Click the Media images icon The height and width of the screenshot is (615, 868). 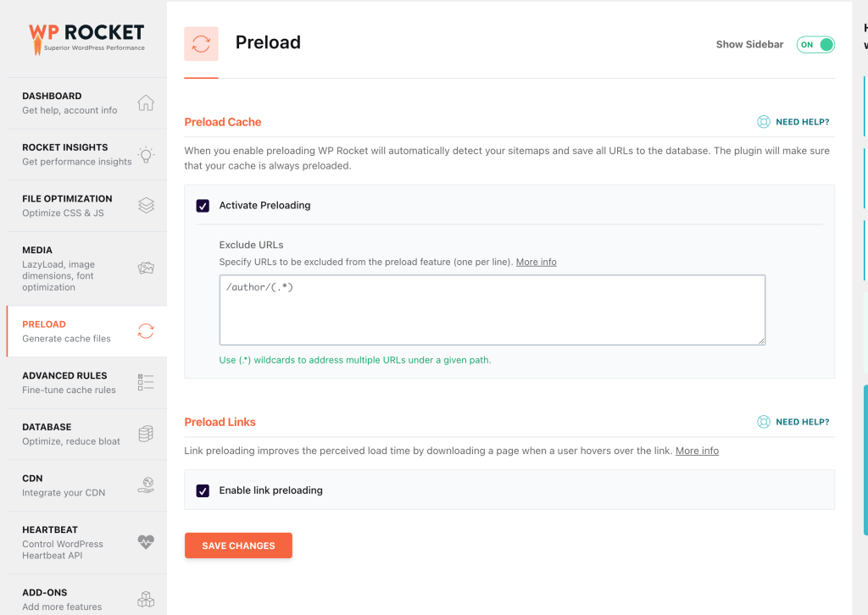(146, 269)
